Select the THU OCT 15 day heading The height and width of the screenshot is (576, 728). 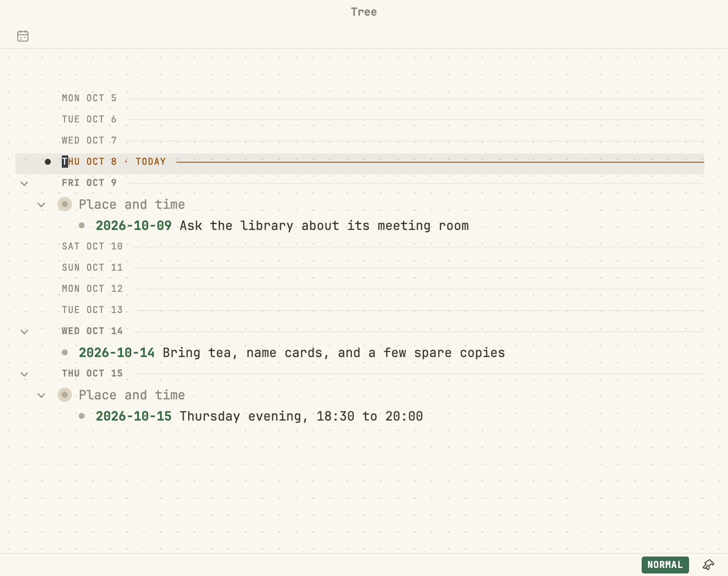(x=92, y=374)
